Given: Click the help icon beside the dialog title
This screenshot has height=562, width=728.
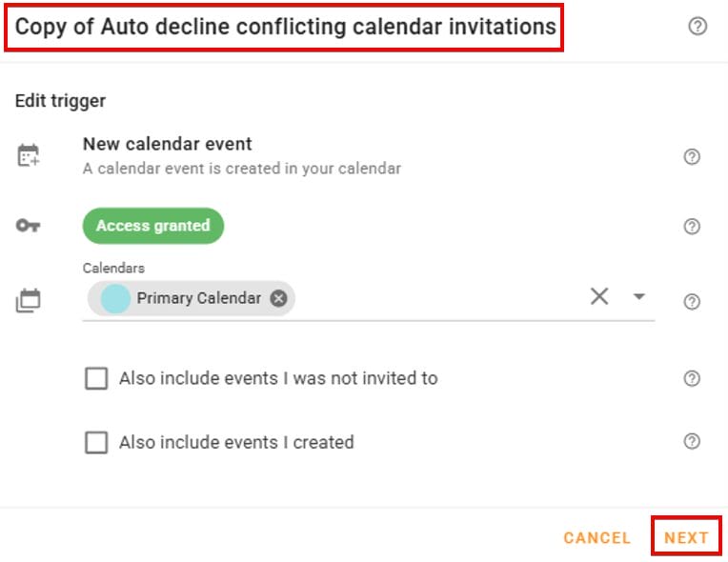Looking at the screenshot, I should pyautogui.click(x=698, y=27).
